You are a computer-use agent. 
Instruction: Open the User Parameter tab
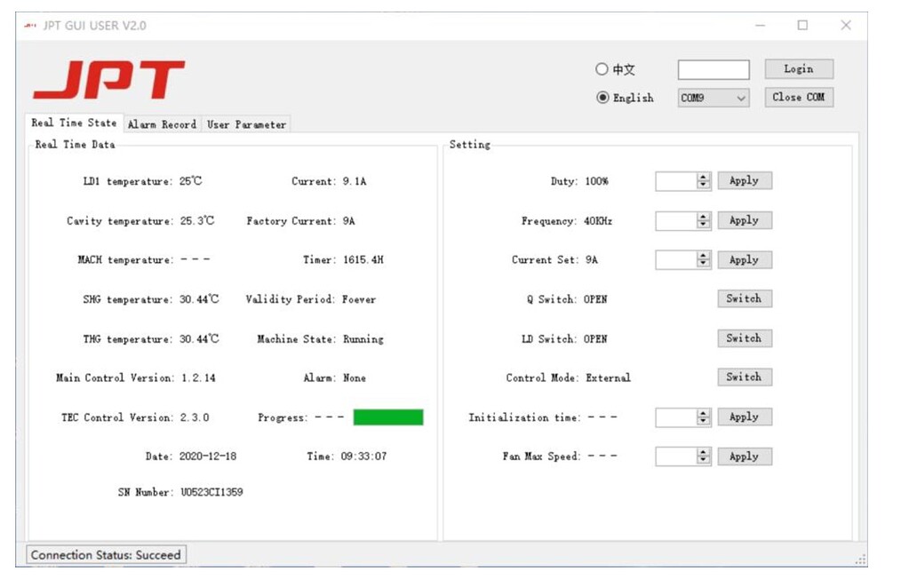247,124
